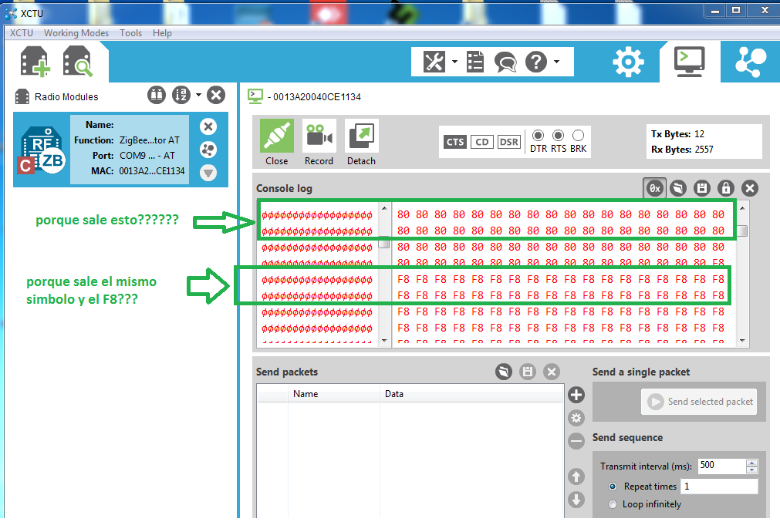This screenshot has height=532, width=780.
Task: Sort the radio modules list
Action: (x=181, y=95)
